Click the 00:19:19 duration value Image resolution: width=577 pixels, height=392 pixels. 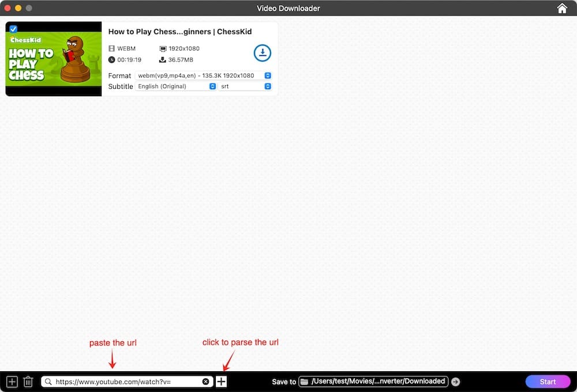click(129, 59)
